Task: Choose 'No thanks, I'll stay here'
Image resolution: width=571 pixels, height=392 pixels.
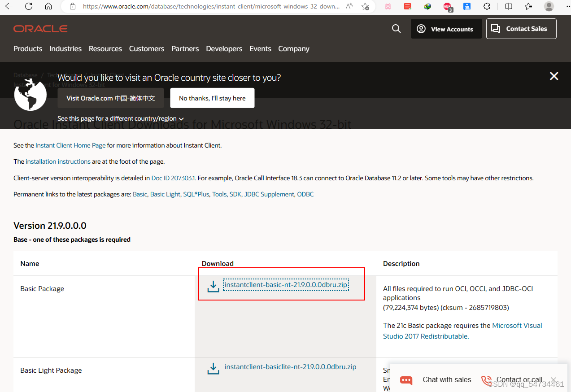Action: click(212, 98)
